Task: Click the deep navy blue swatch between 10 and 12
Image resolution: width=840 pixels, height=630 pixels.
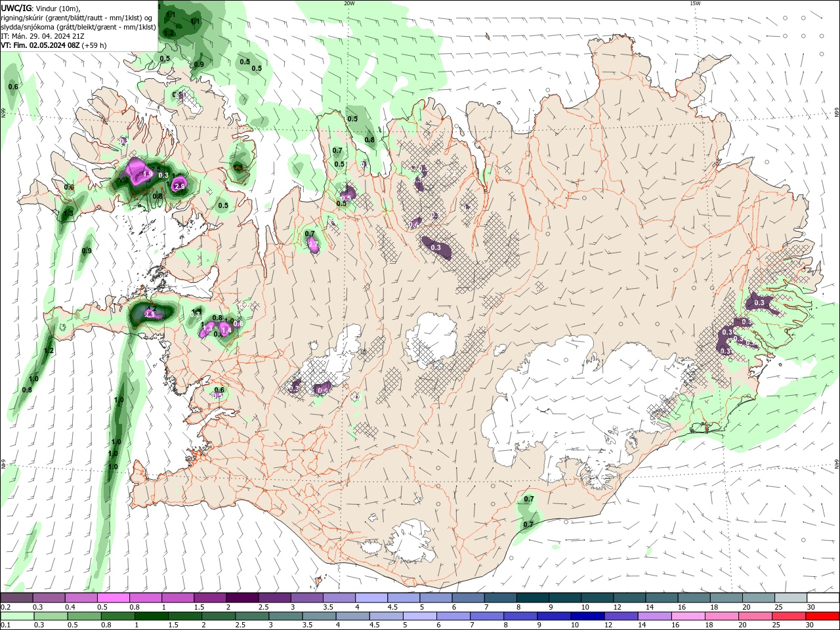Action: [x=587, y=616]
